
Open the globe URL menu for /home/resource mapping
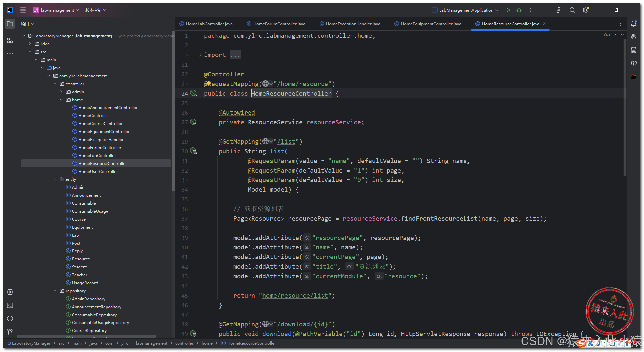[268, 84]
